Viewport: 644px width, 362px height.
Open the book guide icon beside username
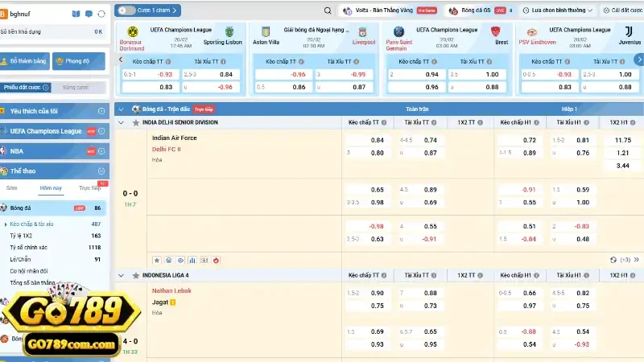75,14
